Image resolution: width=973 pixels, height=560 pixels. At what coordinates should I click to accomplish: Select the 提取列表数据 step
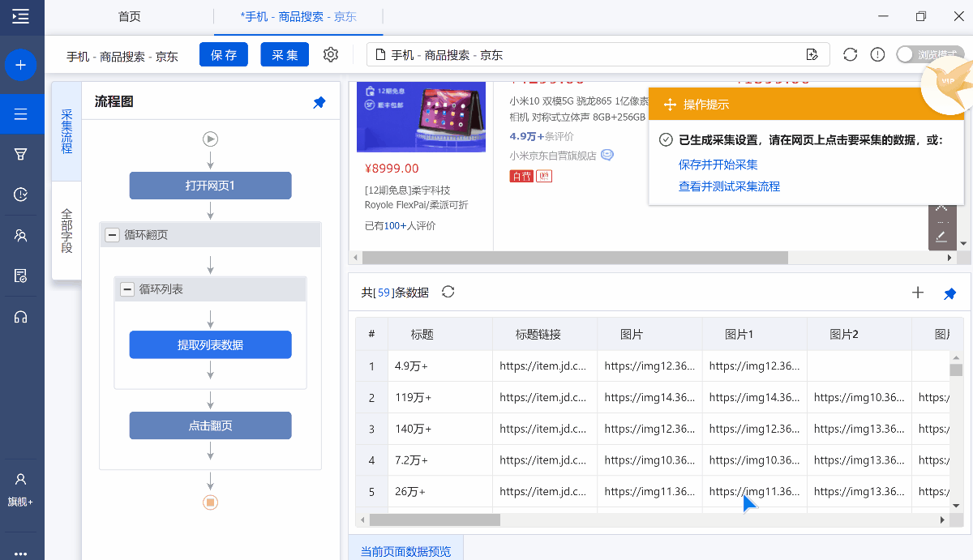coord(210,344)
